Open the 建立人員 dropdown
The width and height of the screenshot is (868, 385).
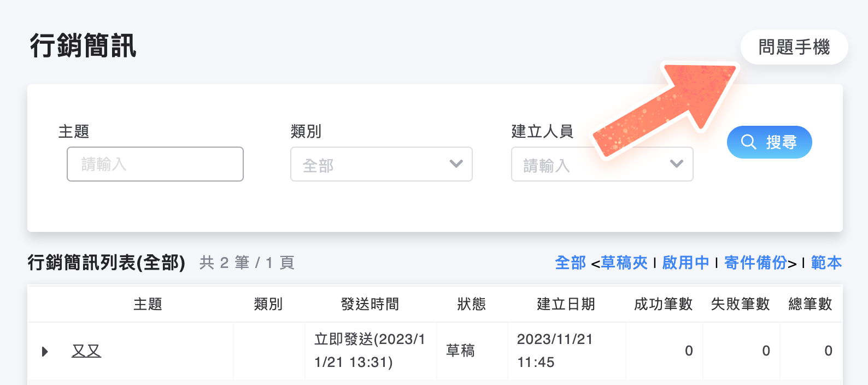pos(601,164)
